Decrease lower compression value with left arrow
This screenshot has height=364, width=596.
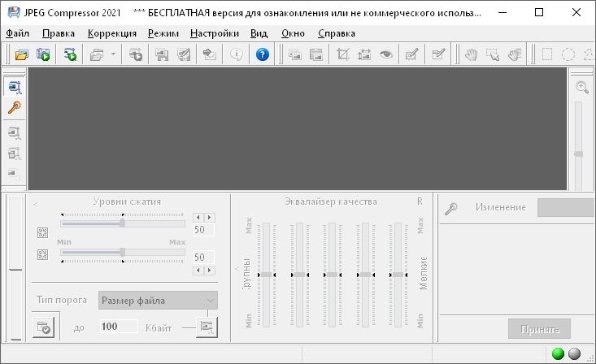tap(198, 271)
